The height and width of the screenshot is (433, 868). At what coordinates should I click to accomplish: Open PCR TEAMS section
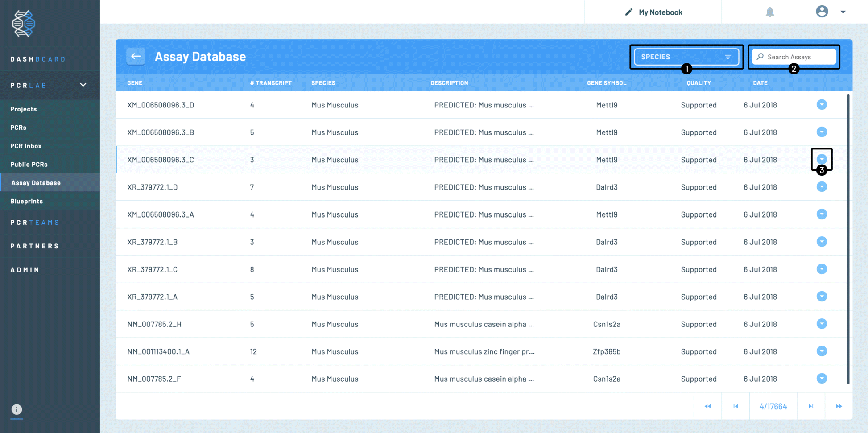click(35, 222)
